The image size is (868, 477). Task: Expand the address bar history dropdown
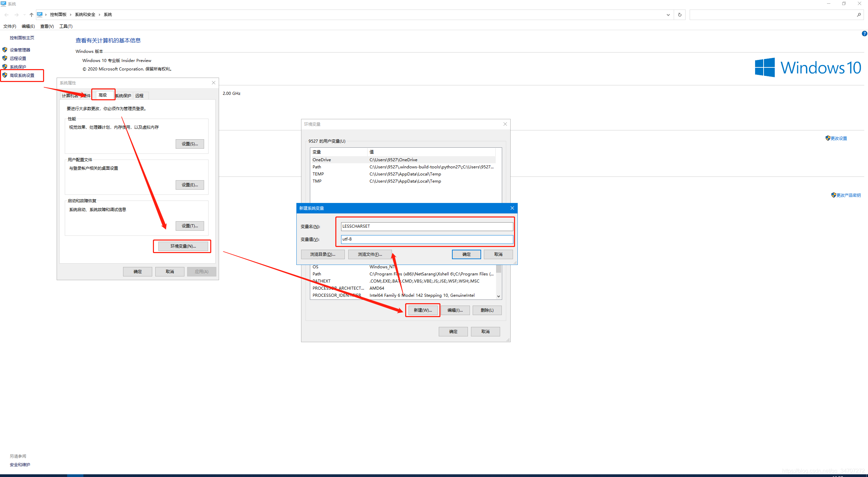click(x=668, y=15)
